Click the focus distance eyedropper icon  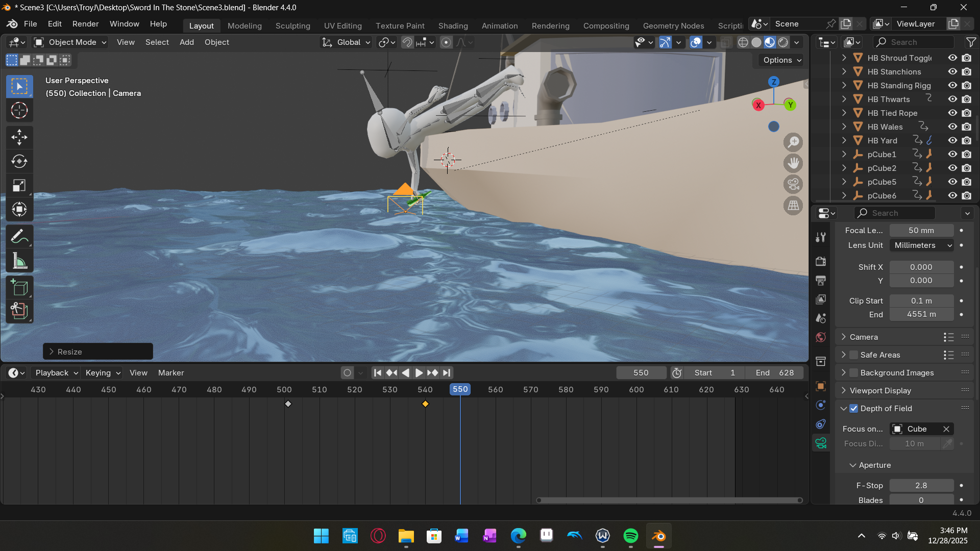(947, 444)
